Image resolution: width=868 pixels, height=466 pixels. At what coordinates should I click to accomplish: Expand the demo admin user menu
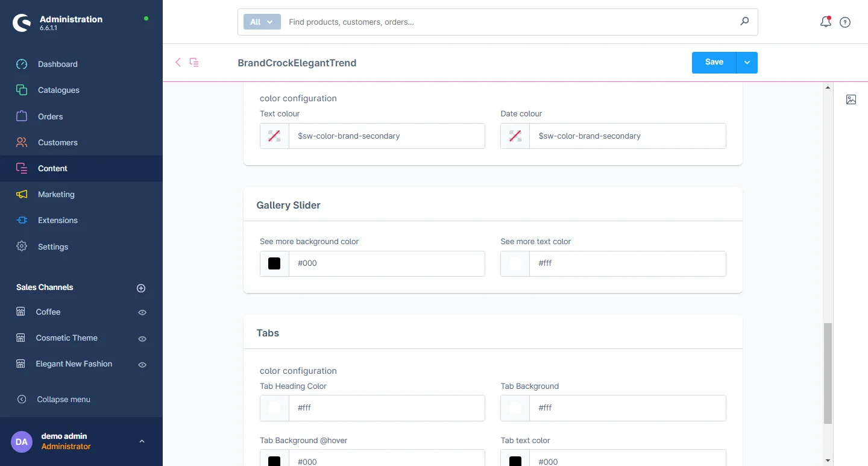pyautogui.click(x=142, y=441)
